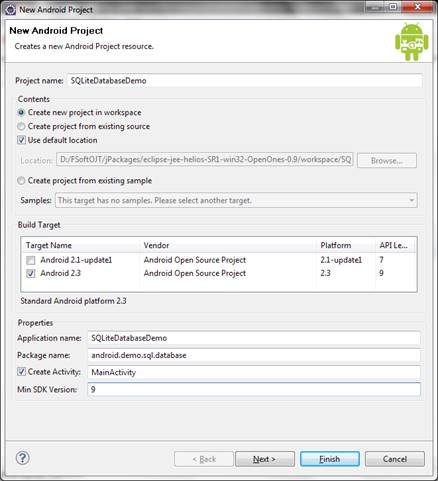Cancel the New Android Project wizard
Screen dimensions: 438x481
click(395, 459)
